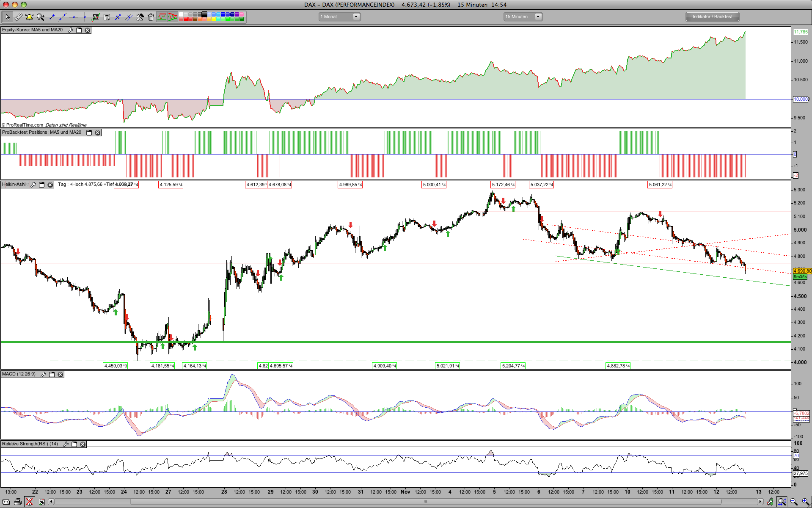This screenshot has height=508, width=812.
Task: Activate the magnifier zoom tool in toolbar
Action: click(x=41, y=17)
